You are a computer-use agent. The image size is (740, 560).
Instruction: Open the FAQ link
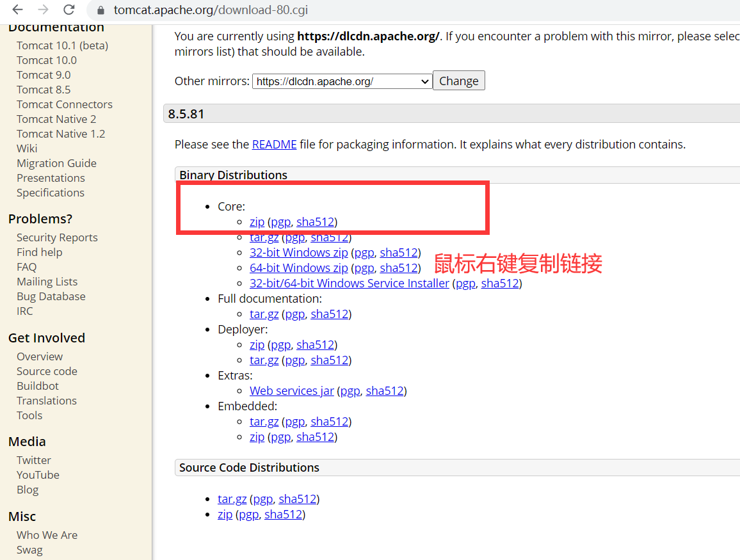26,267
